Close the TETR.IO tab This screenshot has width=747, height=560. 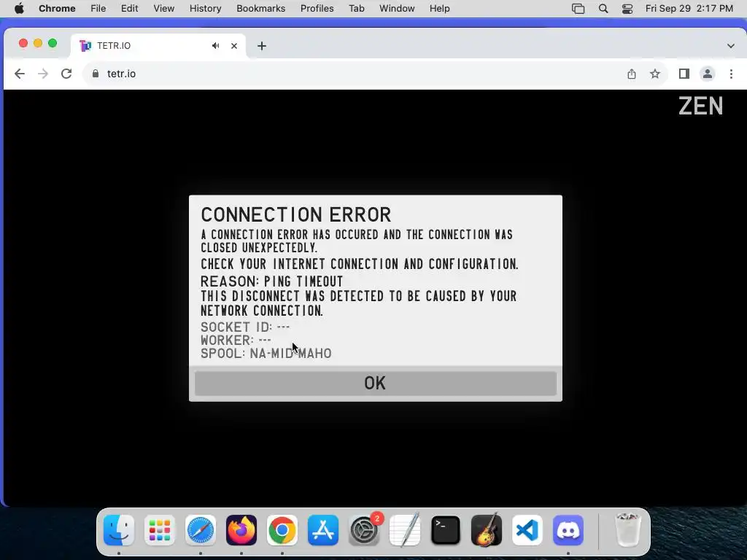234,46
